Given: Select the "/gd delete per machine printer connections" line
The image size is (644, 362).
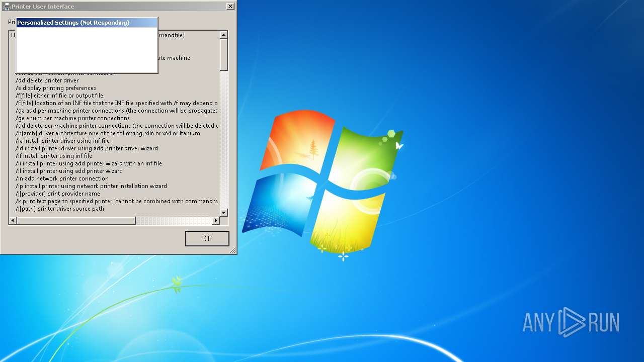Looking at the screenshot, I should [117, 126].
